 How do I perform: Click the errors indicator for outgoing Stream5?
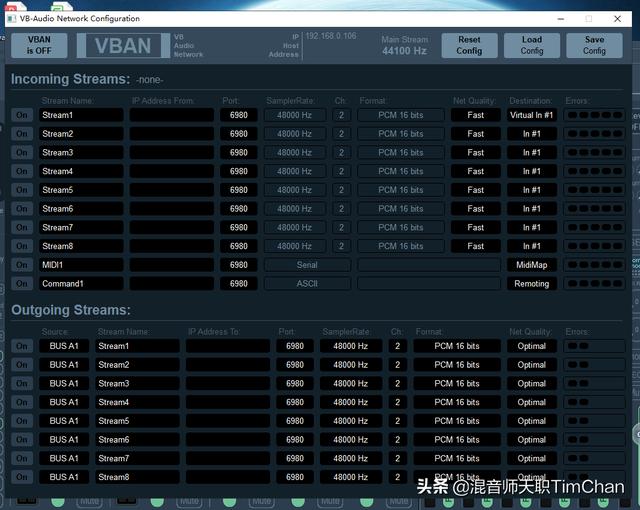coord(594,421)
